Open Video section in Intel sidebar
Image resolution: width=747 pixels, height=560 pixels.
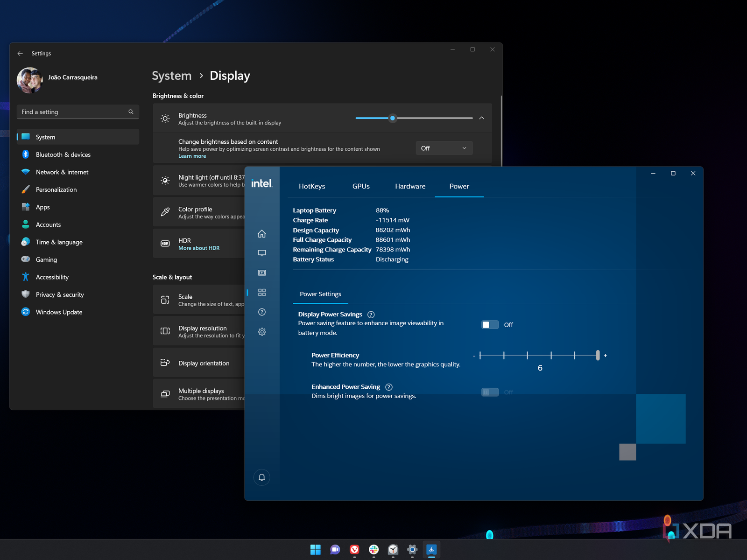coord(262,273)
